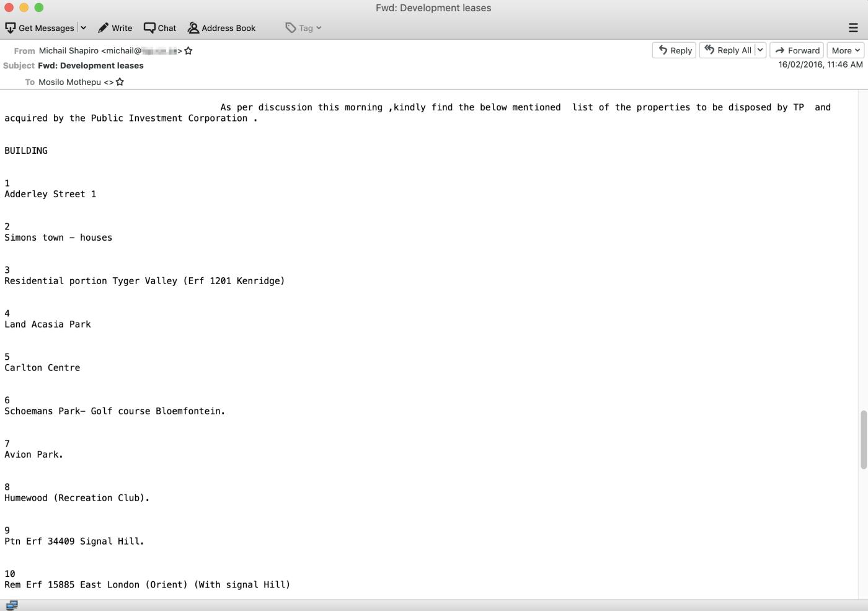Forward this message
The width and height of the screenshot is (868, 611).
[797, 50]
